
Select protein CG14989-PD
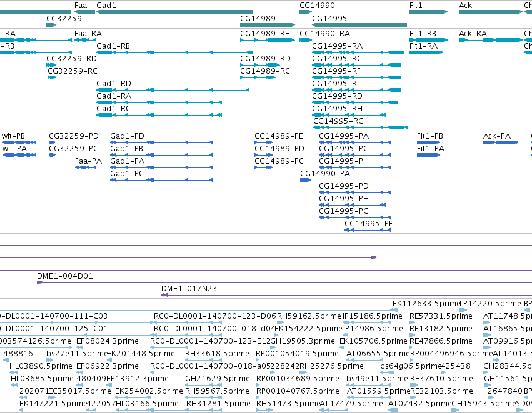264,155
